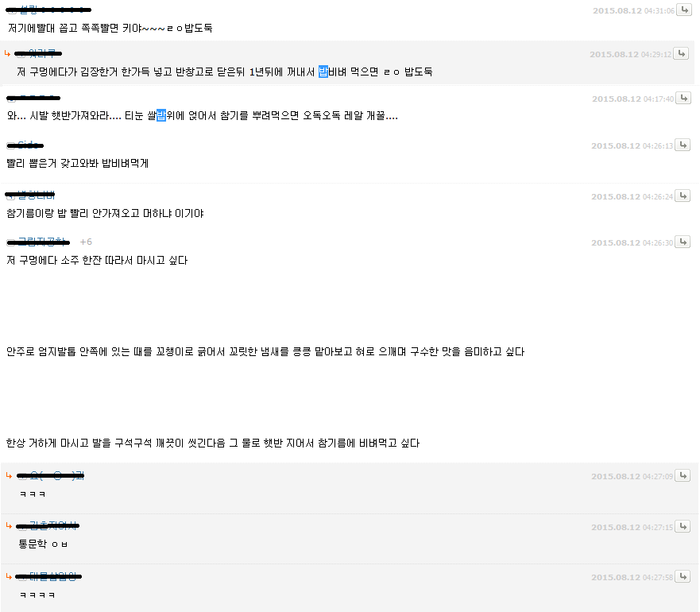This screenshot has width=700, height=612.
Task: Open the crossed-out author link above 빨리 뽑은거 comment
Action: [x=28, y=145]
